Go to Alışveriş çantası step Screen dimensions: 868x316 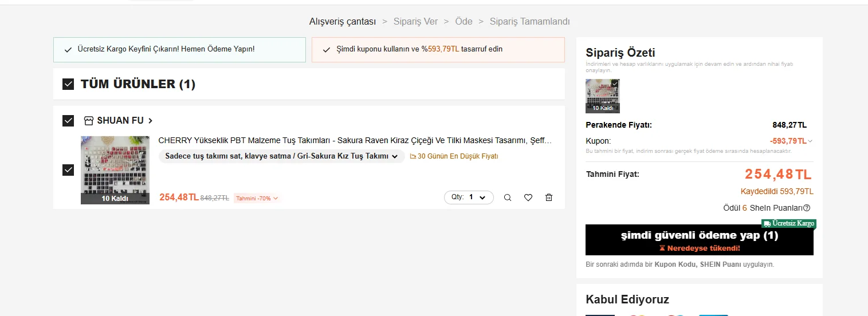coord(343,21)
